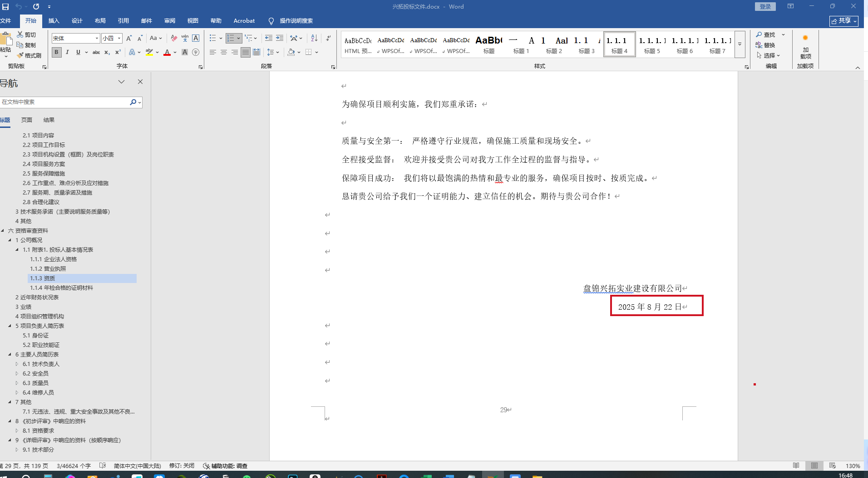The width and height of the screenshot is (868, 478).
Task: Save the document using the floppy icon
Action: [x=5, y=7]
